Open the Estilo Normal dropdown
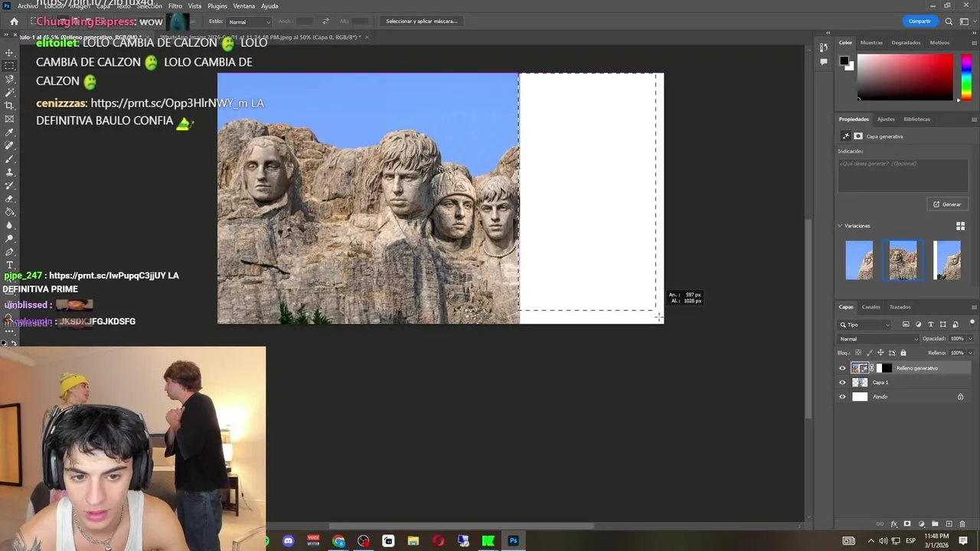Viewport: 980px width, 551px height. pyautogui.click(x=249, y=21)
